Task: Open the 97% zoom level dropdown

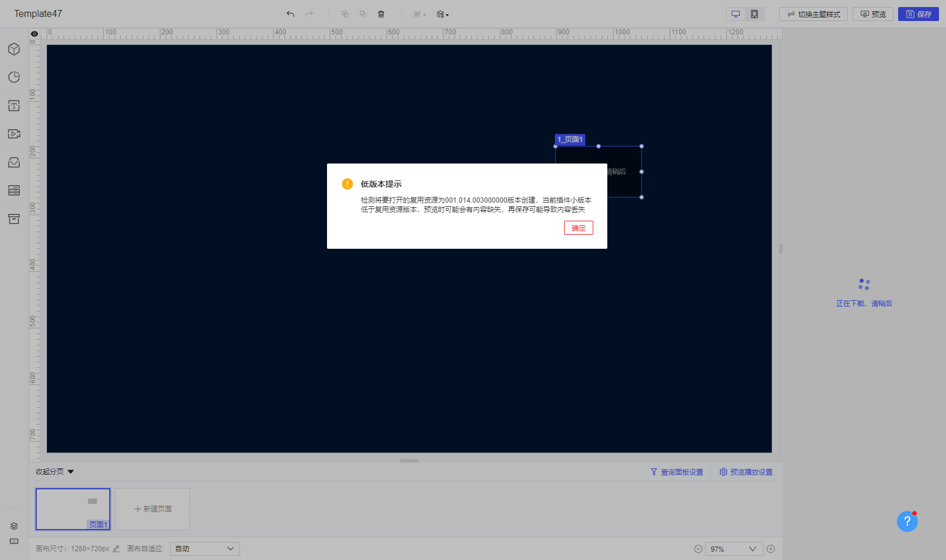Action: coord(734,549)
